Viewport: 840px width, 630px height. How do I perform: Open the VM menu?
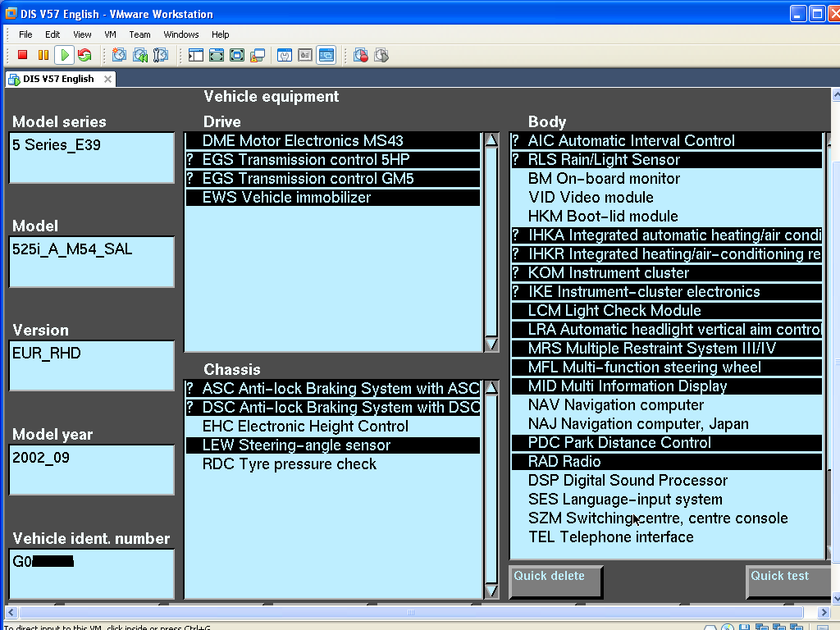(111, 34)
